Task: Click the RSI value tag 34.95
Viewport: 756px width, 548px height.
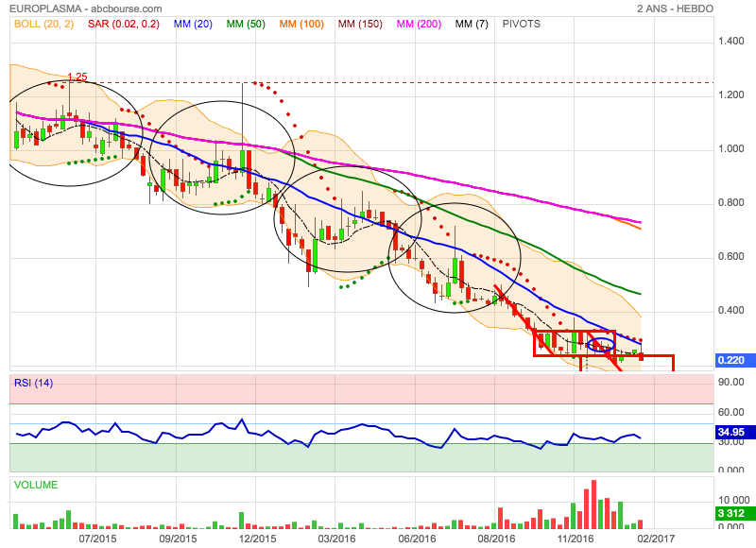Action: (x=733, y=432)
